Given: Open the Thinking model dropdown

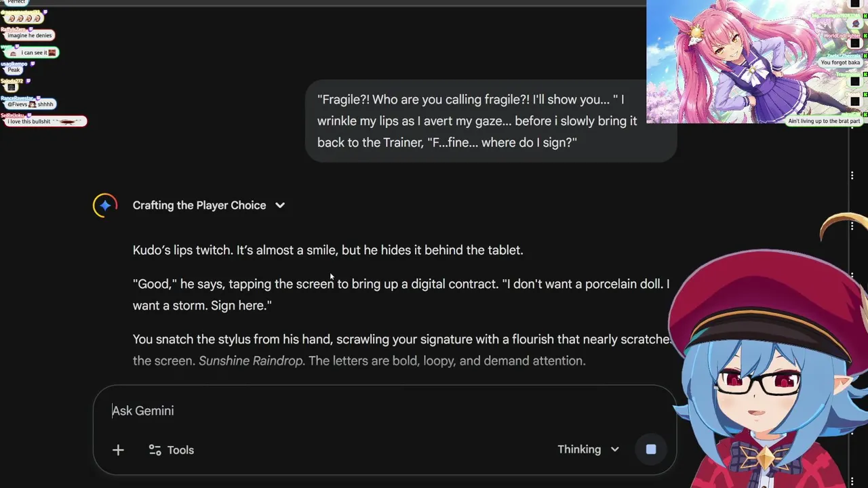Looking at the screenshot, I should pos(588,449).
